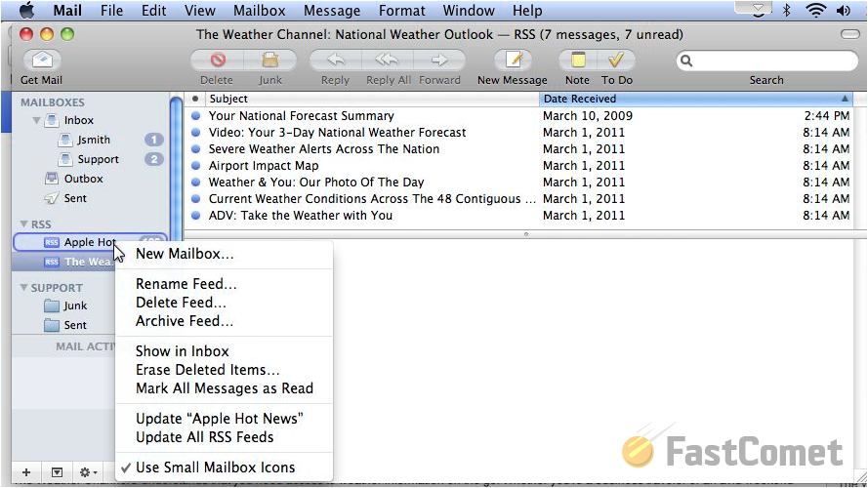Collapse the SUPPORT section triangle
The height and width of the screenshot is (488, 868).
(23, 287)
